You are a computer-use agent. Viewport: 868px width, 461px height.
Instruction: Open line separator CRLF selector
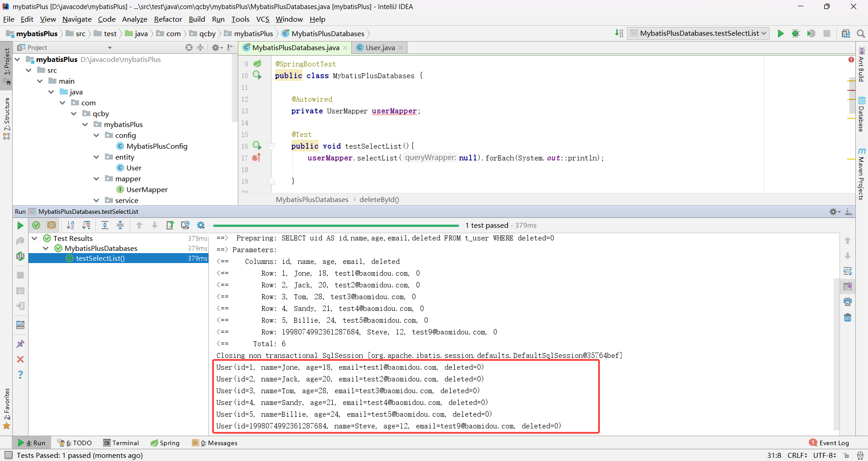(x=797, y=455)
